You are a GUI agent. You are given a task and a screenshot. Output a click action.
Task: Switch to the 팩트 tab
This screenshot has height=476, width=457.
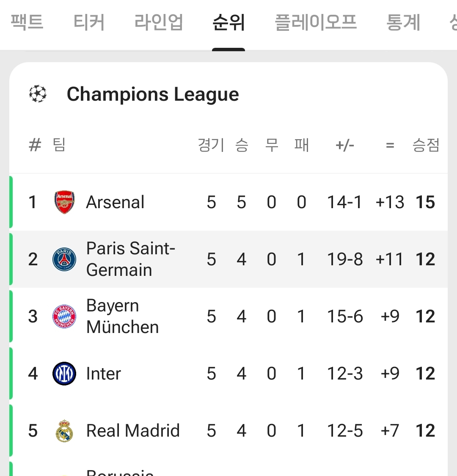27,22
